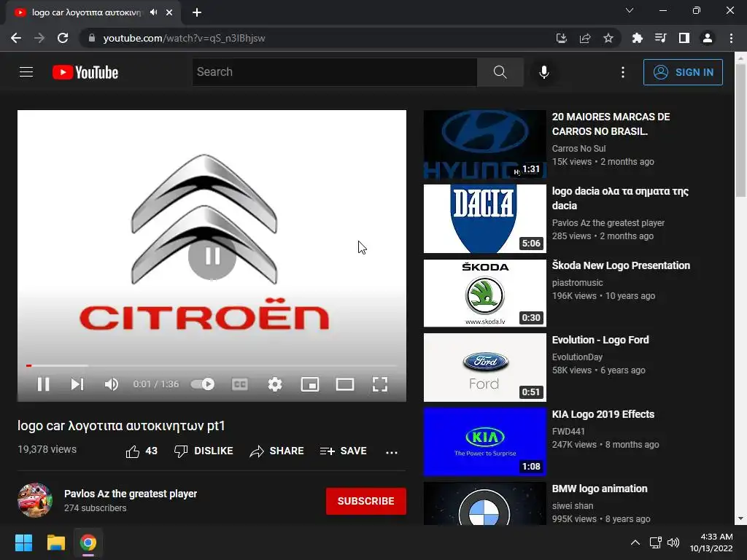
Task: Share this page from the address bar
Action: [585, 38]
